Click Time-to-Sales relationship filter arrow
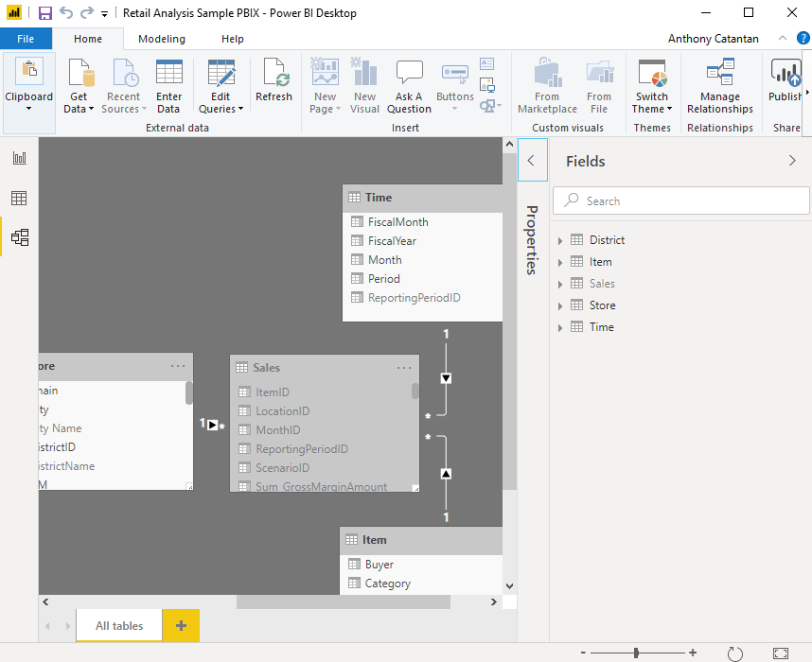 (x=446, y=378)
